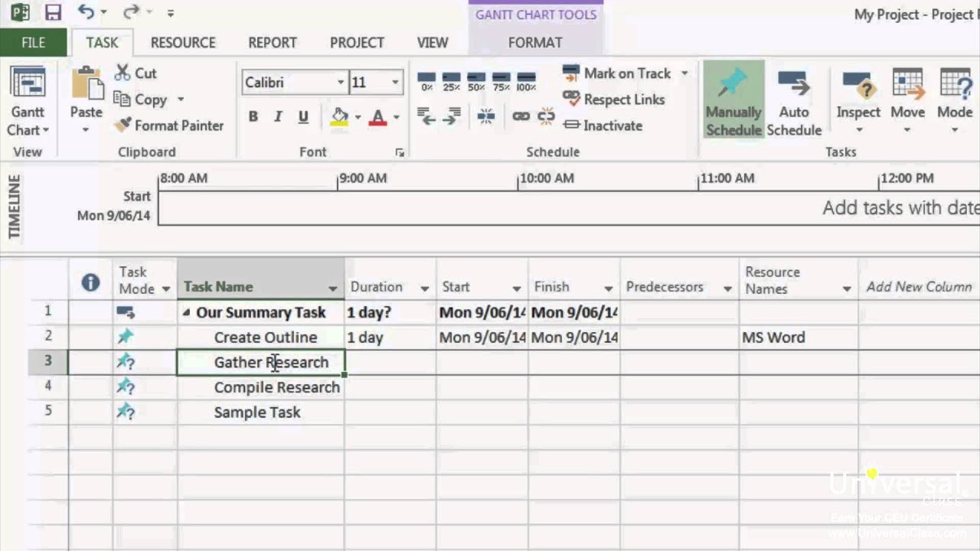Mark task 50% complete
Viewport: 980px width, 551px height.
click(476, 81)
